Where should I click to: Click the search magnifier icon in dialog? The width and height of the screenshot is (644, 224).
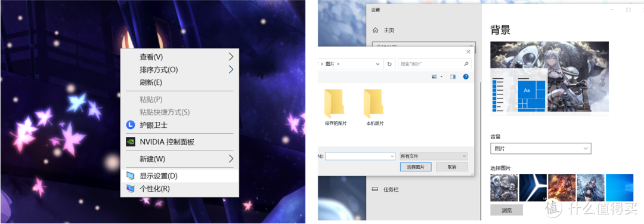[466, 64]
